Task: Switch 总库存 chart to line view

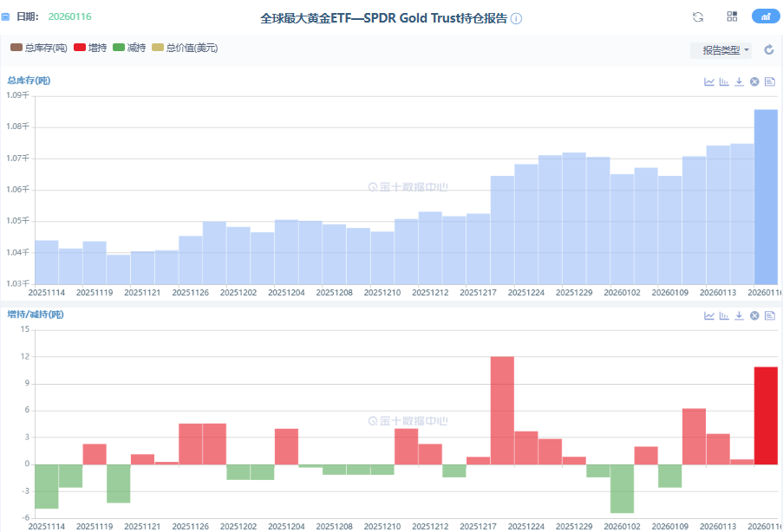Action: tap(709, 81)
